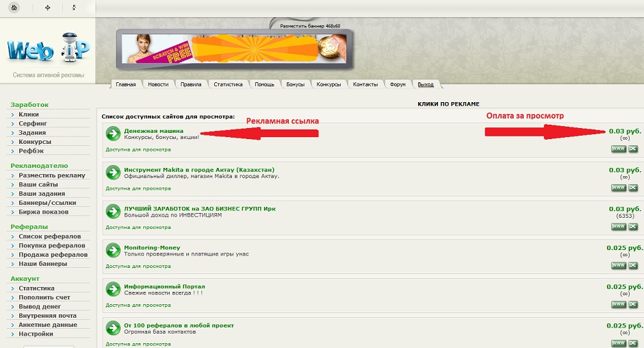644x348 pixels.
Task: Click X icon for Денежная машина ad
Action: click(633, 149)
